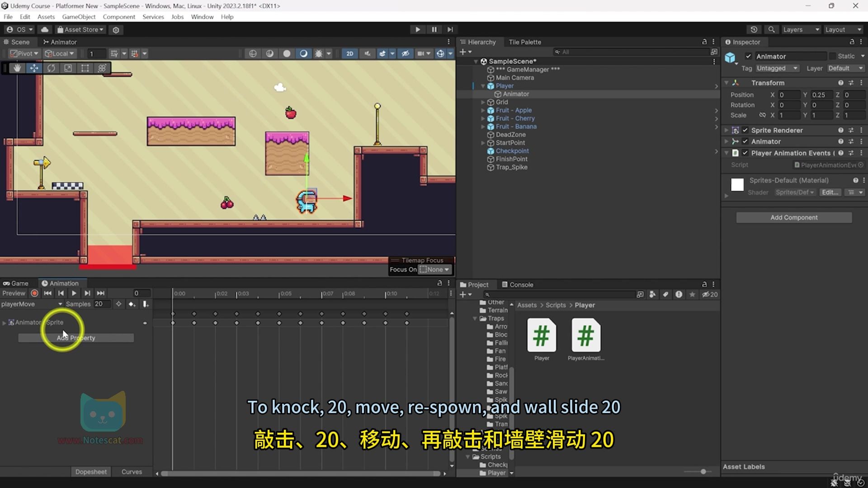Adjust the Project icon size slider
This screenshot has width=868, height=488.
tap(703, 471)
